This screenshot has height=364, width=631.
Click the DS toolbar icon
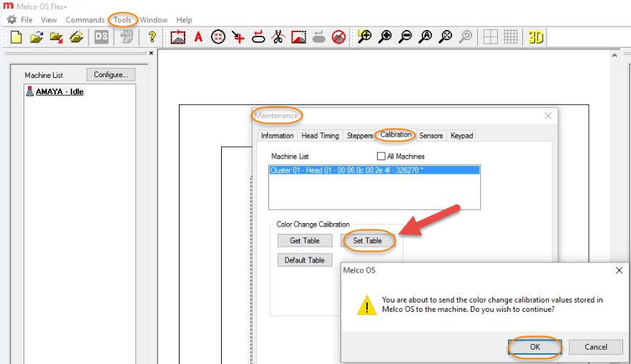pyautogui.click(x=102, y=38)
